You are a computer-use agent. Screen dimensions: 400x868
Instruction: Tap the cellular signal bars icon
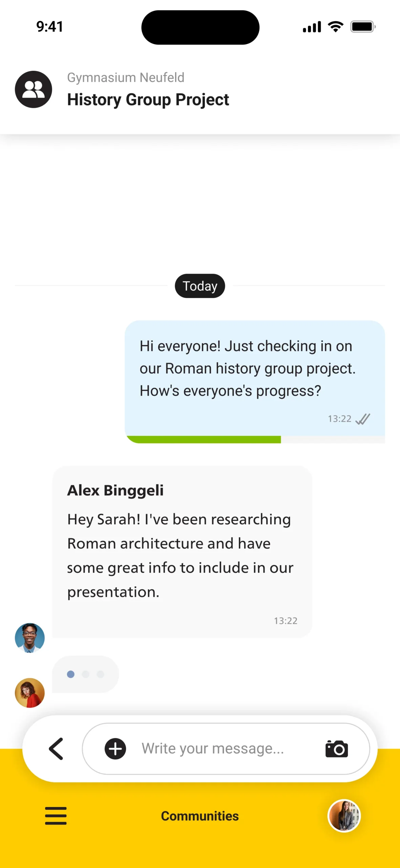tap(312, 27)
